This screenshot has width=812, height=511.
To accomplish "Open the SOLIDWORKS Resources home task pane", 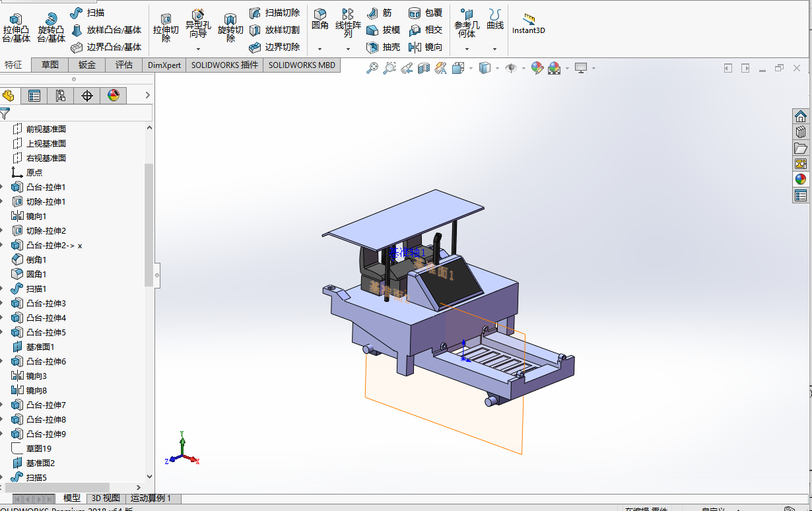I will pos(801,116).
